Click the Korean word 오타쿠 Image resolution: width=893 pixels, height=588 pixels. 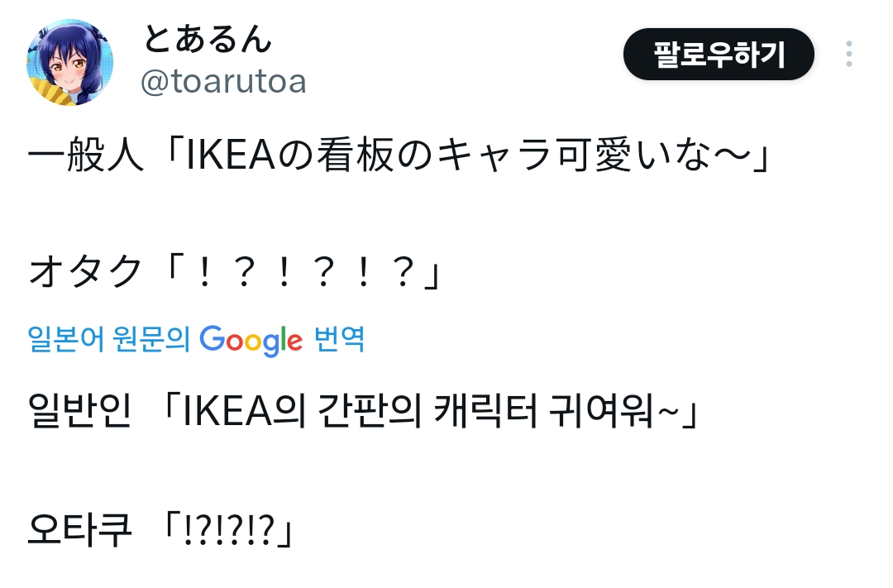(79, 529)
